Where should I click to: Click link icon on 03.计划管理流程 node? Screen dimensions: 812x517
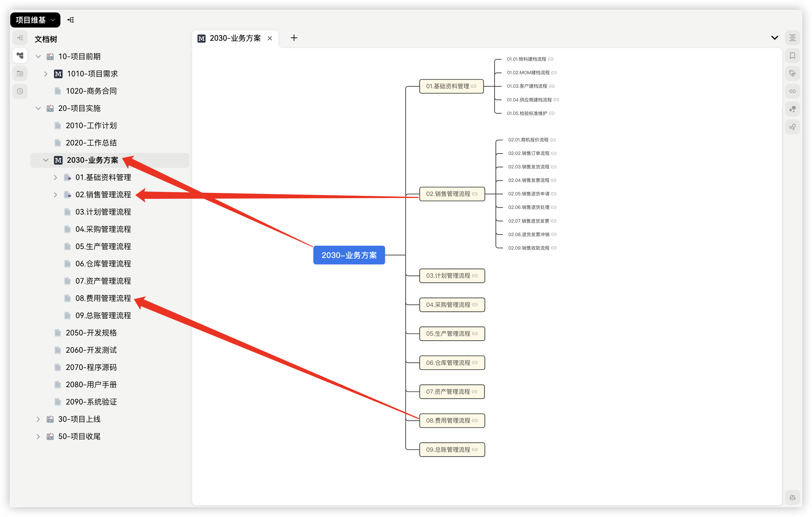click(x=475, y=275)
